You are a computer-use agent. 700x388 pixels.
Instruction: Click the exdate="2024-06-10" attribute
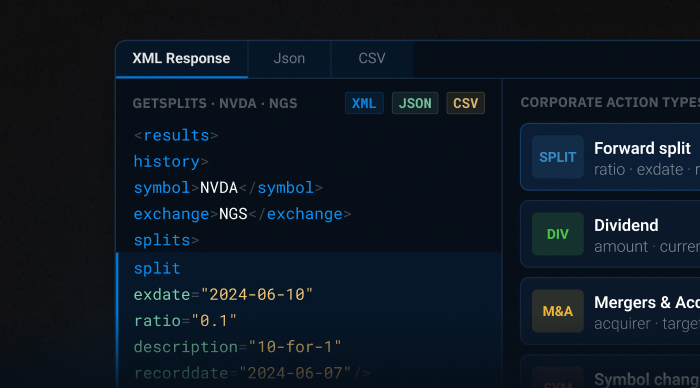click(223, 295)
